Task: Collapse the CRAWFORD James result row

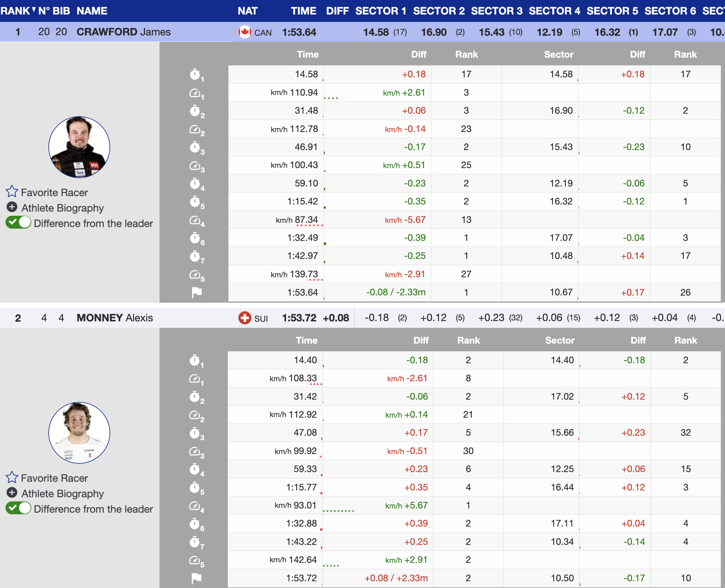Action: click(x=123, y=32)
